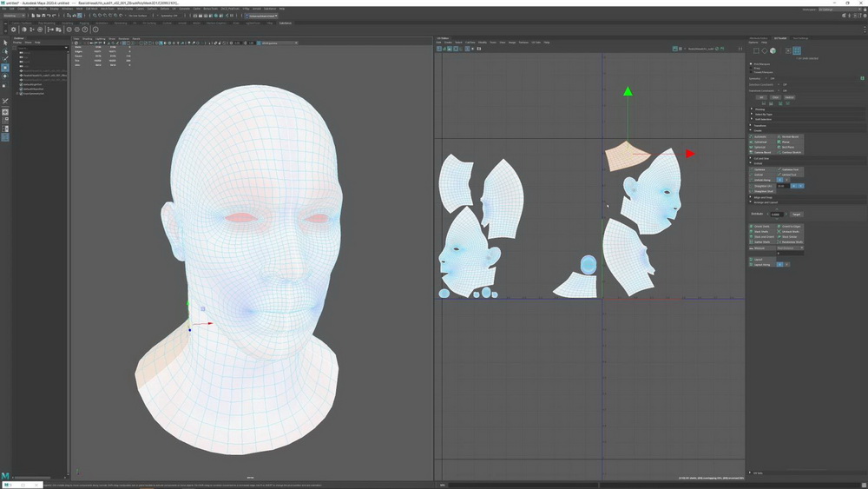Viewport: 868px width, 489px height.
Task: Toggle U button beside Layout Along
Action: [x=780, y=265]
